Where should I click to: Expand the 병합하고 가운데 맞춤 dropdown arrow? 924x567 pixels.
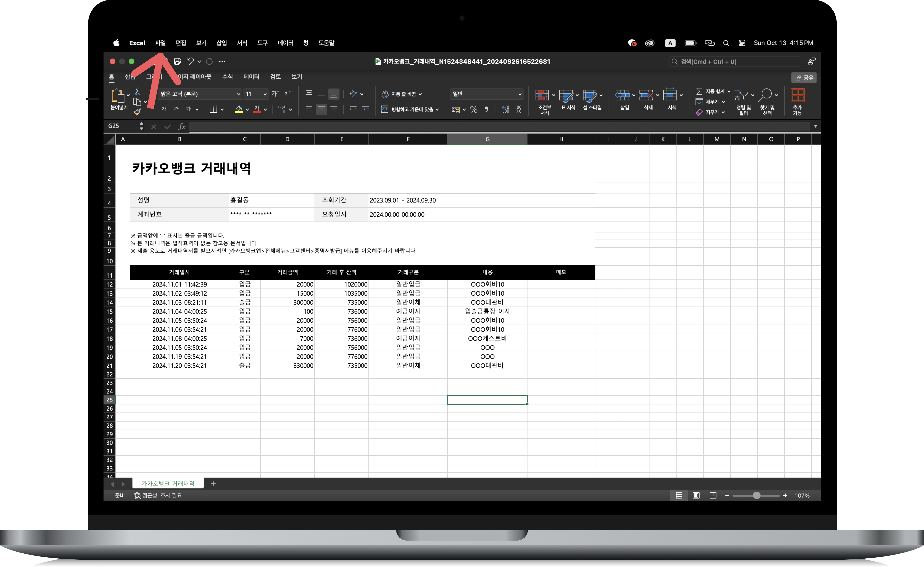[437, 109]
